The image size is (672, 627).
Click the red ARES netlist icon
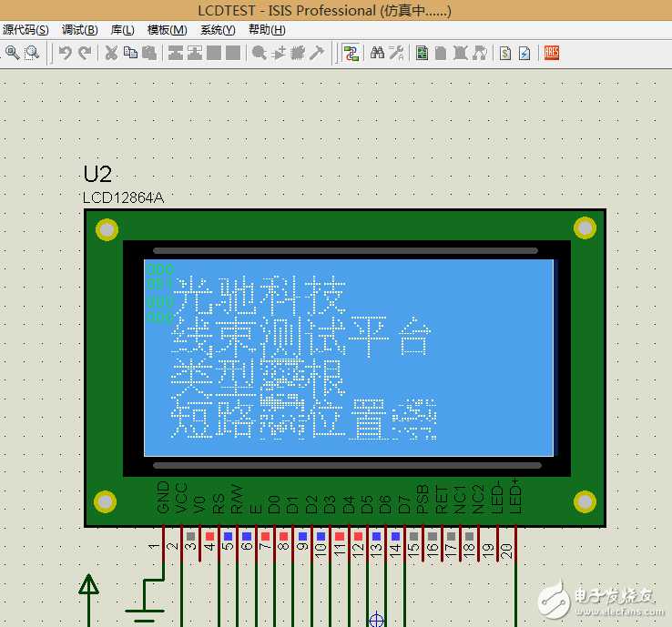552,53
